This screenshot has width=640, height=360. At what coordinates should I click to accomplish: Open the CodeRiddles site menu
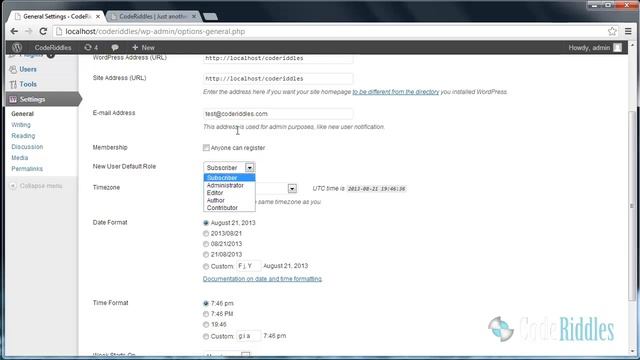tap(53, 47)
